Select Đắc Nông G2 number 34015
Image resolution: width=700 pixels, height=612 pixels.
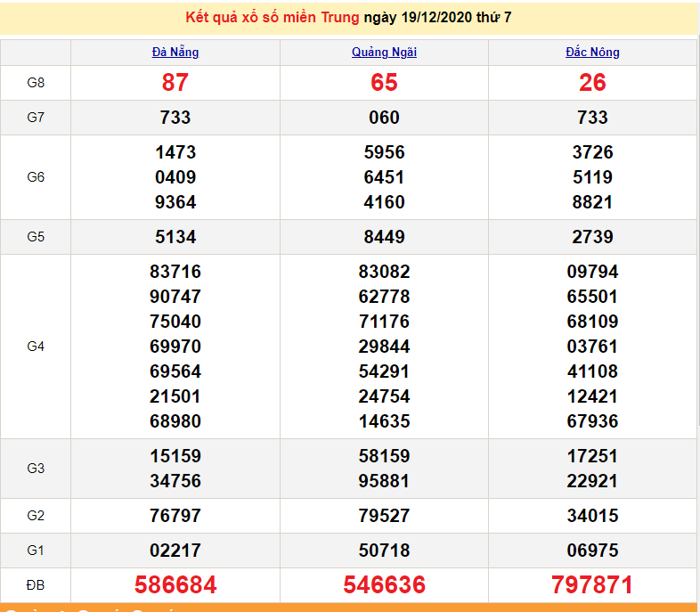[592, 516]
